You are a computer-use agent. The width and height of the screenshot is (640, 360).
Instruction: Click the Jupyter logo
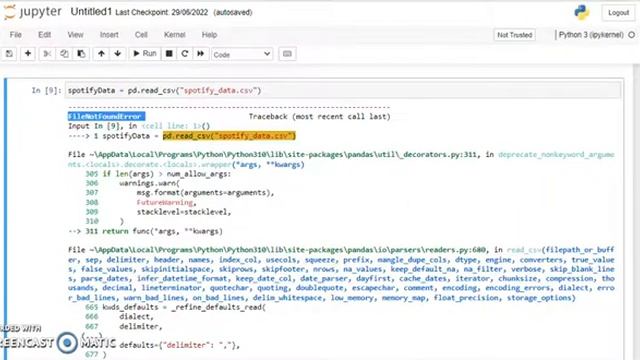33,12
